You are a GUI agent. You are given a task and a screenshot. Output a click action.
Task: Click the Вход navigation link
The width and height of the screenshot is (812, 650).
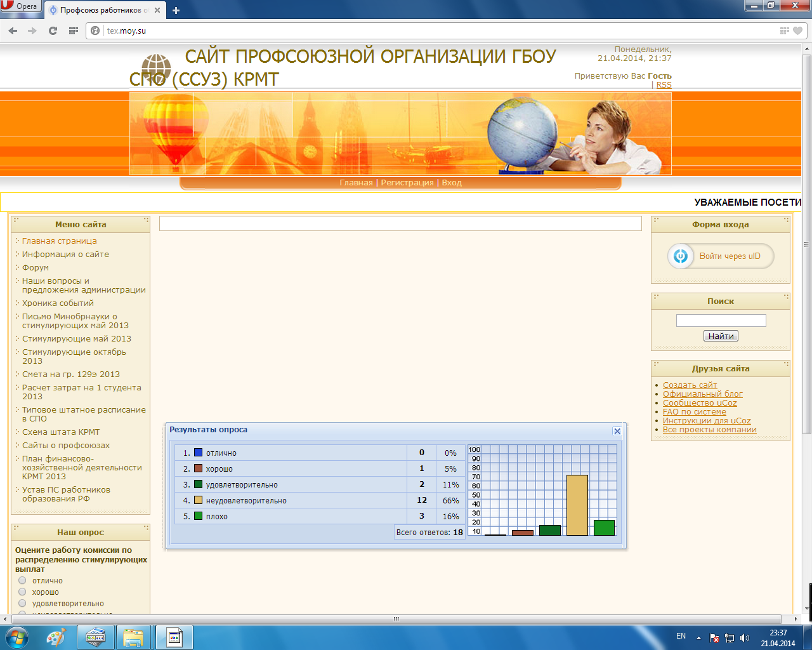click(452, 183)
